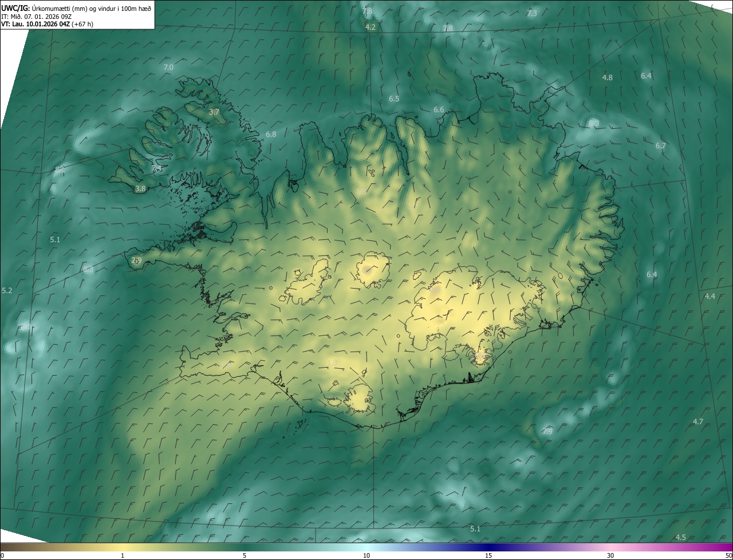Select the 4.7 precipitation value label
The image size is (733, 560).
[x=698, y=421]
